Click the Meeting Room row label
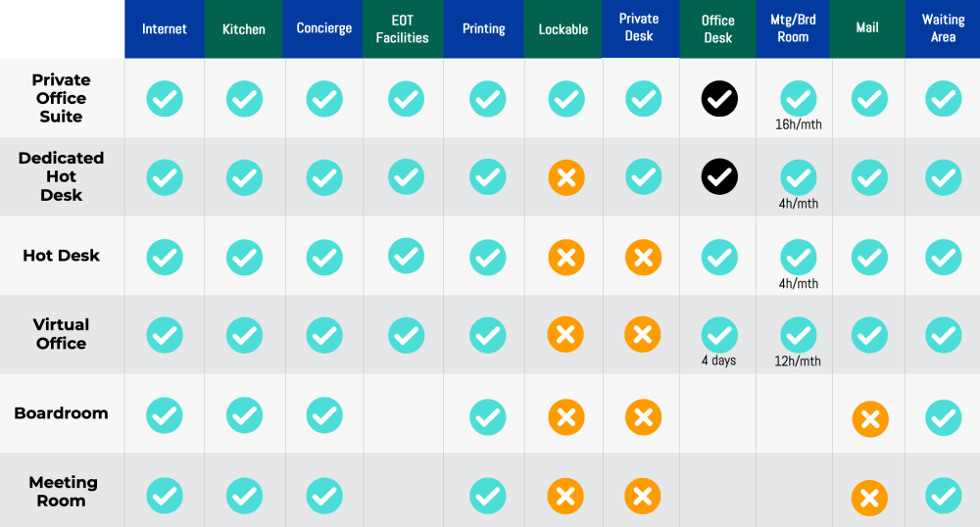The width and height of the screenshot is (980, 527). tap(61, 492)
